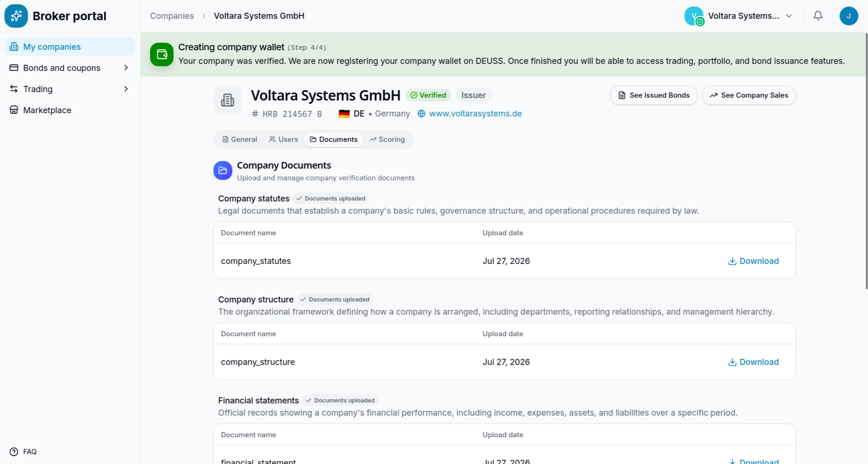
Task: Click the globe icon next to website
Action: 421,114
